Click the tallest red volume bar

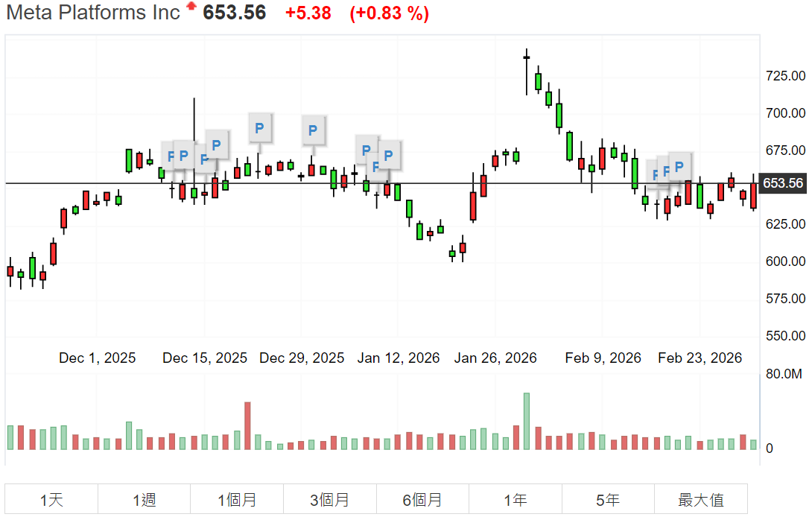(247, 426)
